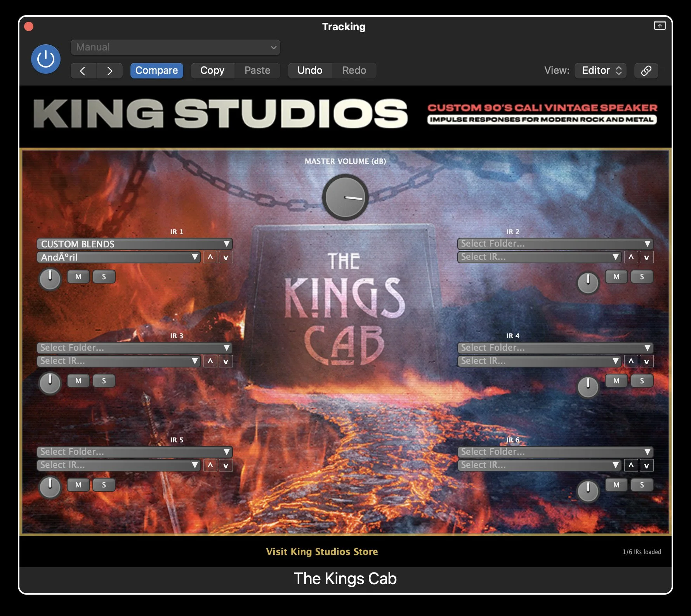
Task: Solo IR 6 slot
Action: pyautogui.click(x=642, y=485)
